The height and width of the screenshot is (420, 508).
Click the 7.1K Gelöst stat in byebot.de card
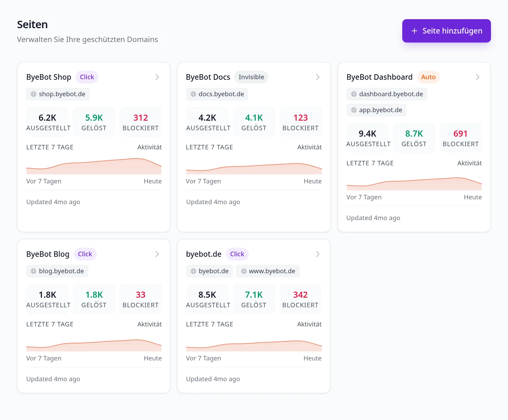254,299
